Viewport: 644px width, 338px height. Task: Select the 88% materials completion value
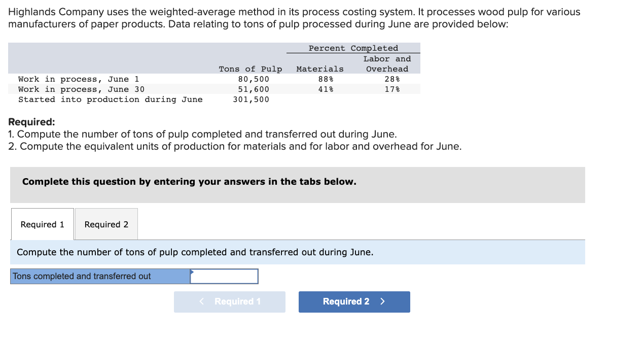(x=324, y=79)
